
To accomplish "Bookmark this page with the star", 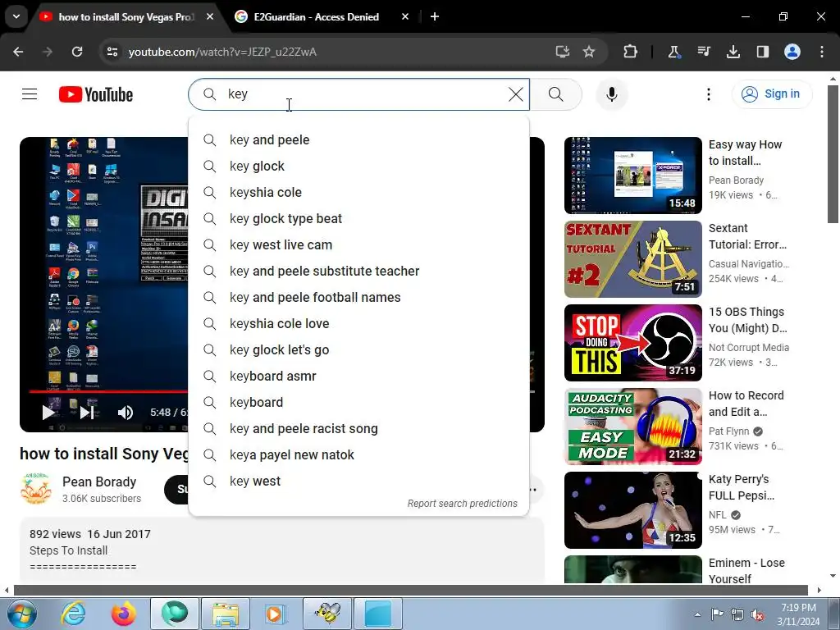I will click(x=589, y=52).
